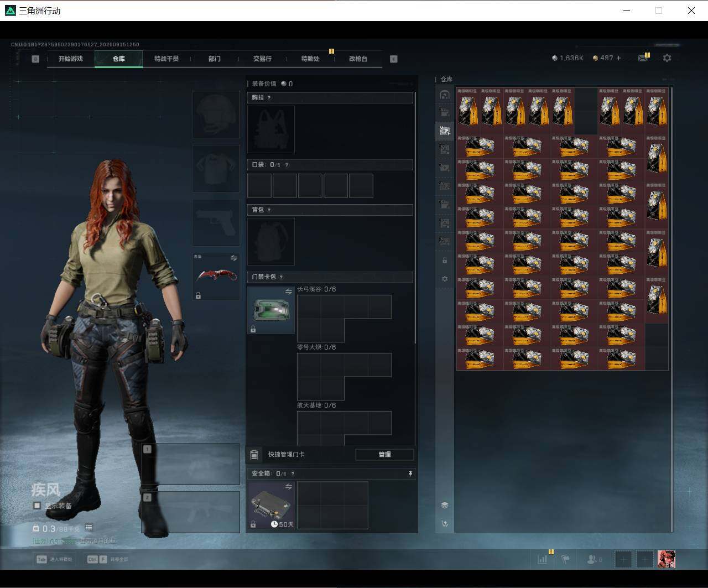Viewport: 708px width, 588px height.
Task: Switch to the 开始游戏 tab
Action: (71, 59)
